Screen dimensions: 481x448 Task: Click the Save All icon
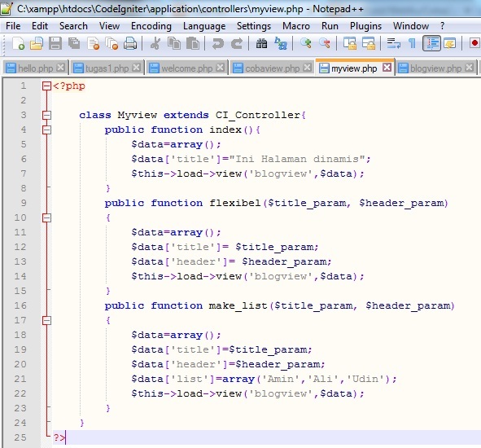tap(74, 43)
